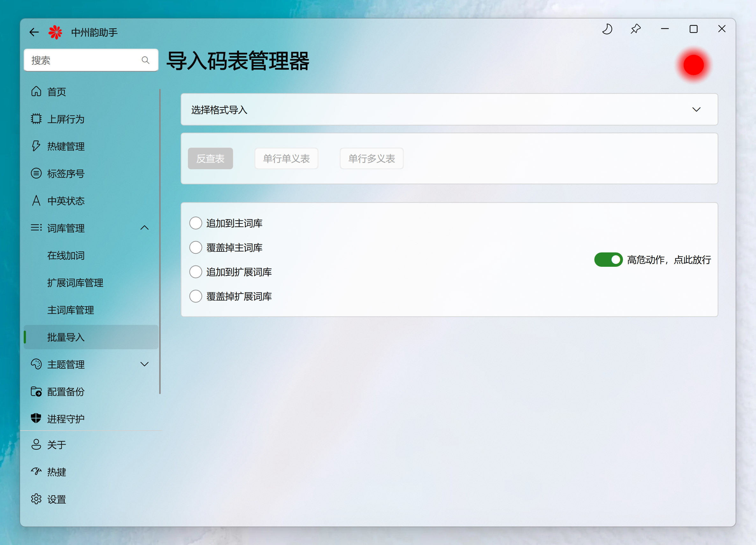756x545 pixels.
Task: Open 设置 gear icon item
Action: 36,499
